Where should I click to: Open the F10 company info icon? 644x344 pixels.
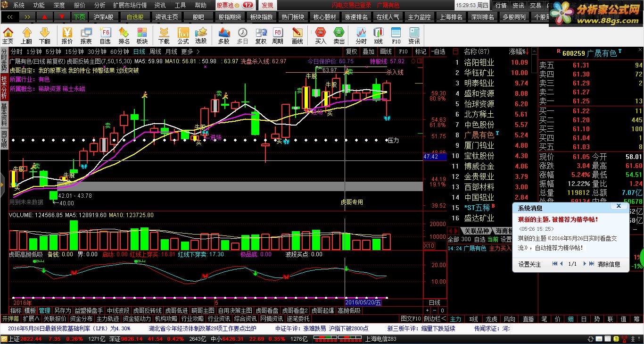[x=396, y=36]
